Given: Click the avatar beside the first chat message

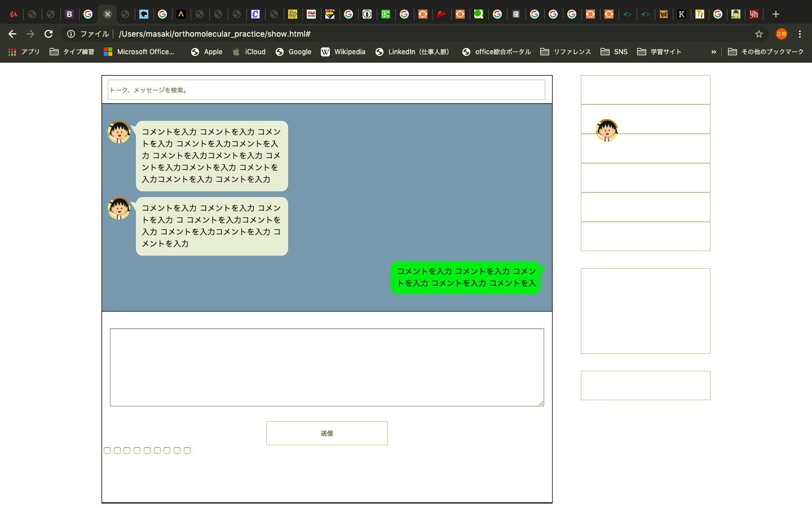Looking at the screenshot, I should point(119,132).
